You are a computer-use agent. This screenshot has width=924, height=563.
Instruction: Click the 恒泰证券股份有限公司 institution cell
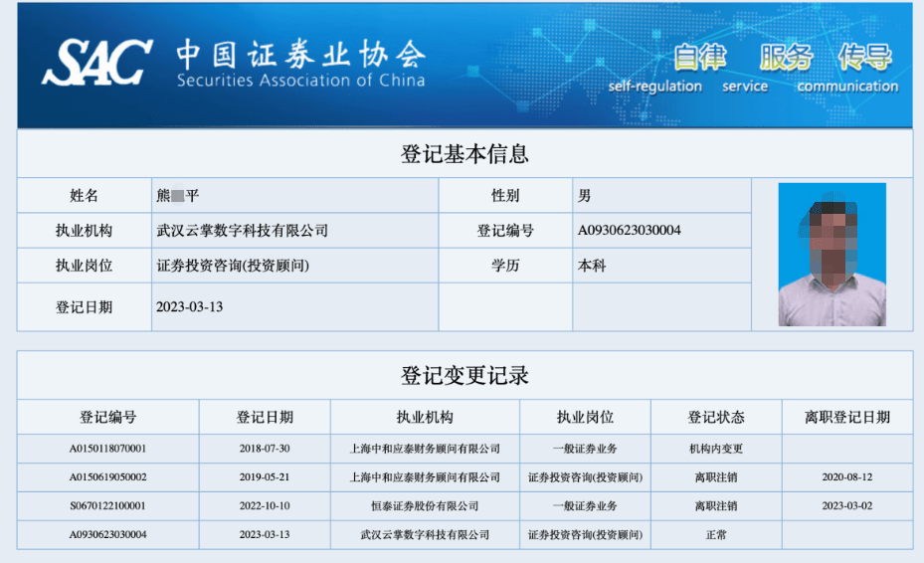coord(425,506)
